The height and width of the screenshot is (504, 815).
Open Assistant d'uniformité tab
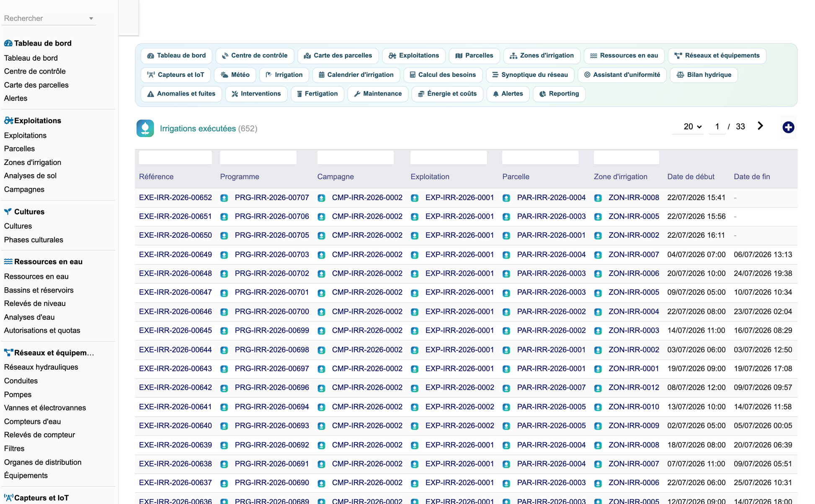coord(622,75)
